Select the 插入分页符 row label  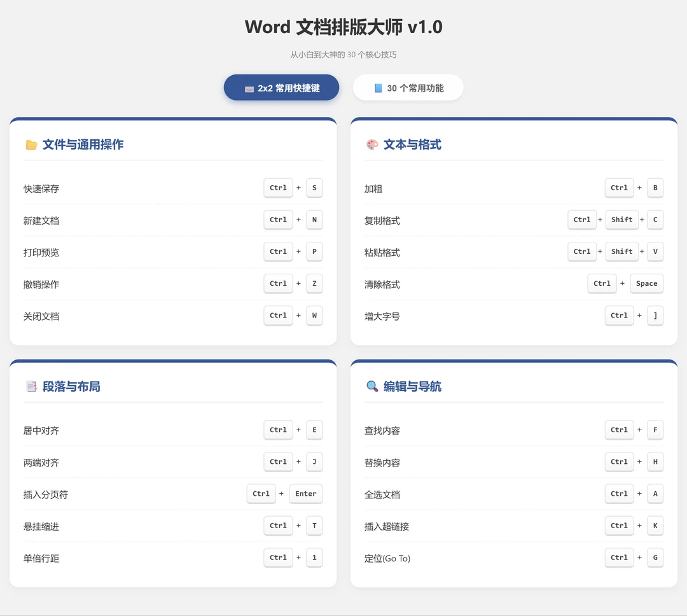tap(46, 494)
